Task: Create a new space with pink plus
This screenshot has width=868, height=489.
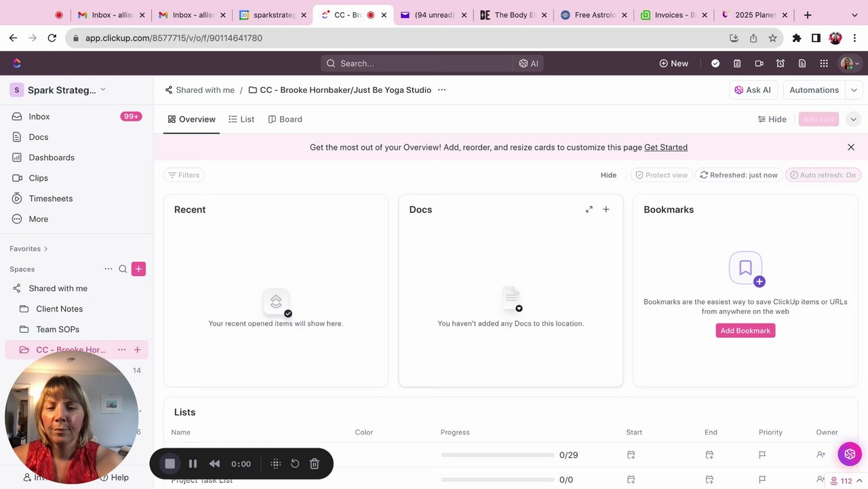Action: pyautogui.click(x=138, y=269)
